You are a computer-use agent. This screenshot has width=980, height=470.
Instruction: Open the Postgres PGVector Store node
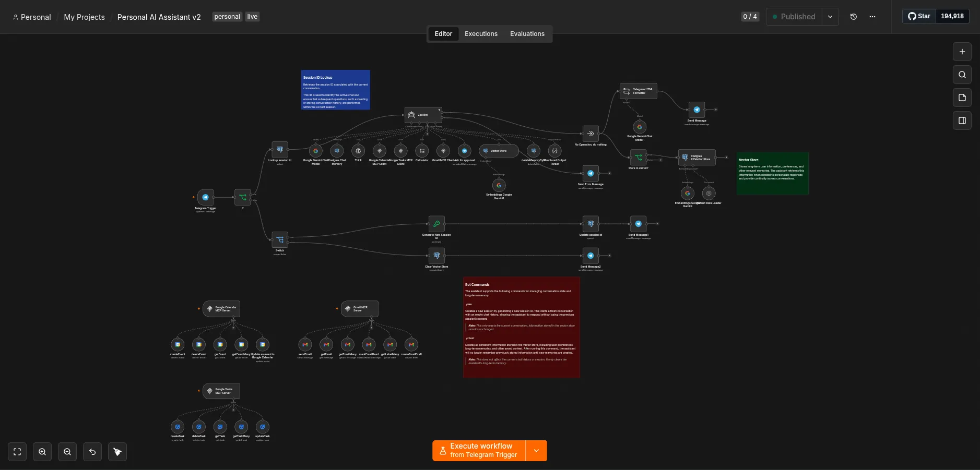click(x=696, y=158)
